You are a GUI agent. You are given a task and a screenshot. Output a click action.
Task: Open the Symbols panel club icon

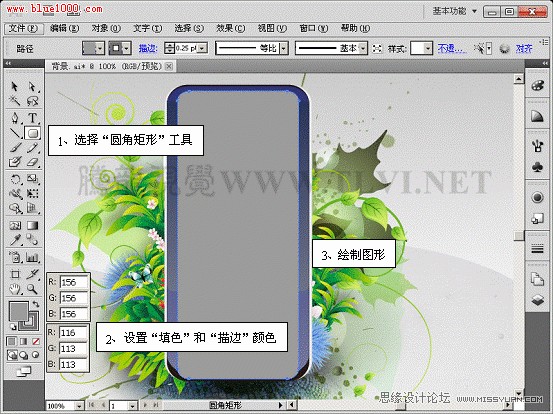click(x=537, y=166)
